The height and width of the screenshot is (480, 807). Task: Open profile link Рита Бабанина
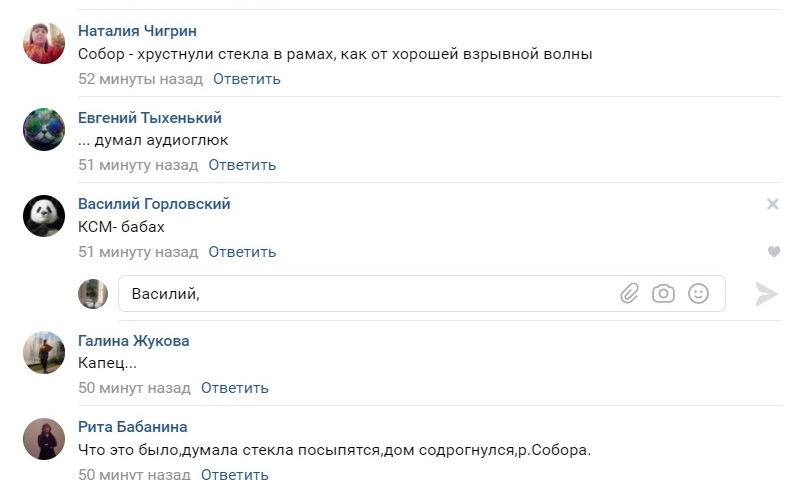click(133, 427)
